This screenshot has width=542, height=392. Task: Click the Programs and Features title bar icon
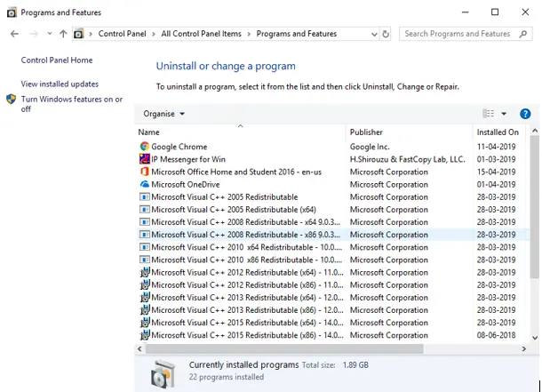12,12
